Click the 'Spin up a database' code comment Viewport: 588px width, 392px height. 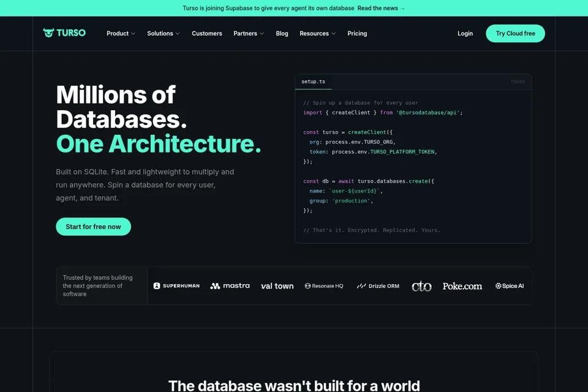(360, 103)
